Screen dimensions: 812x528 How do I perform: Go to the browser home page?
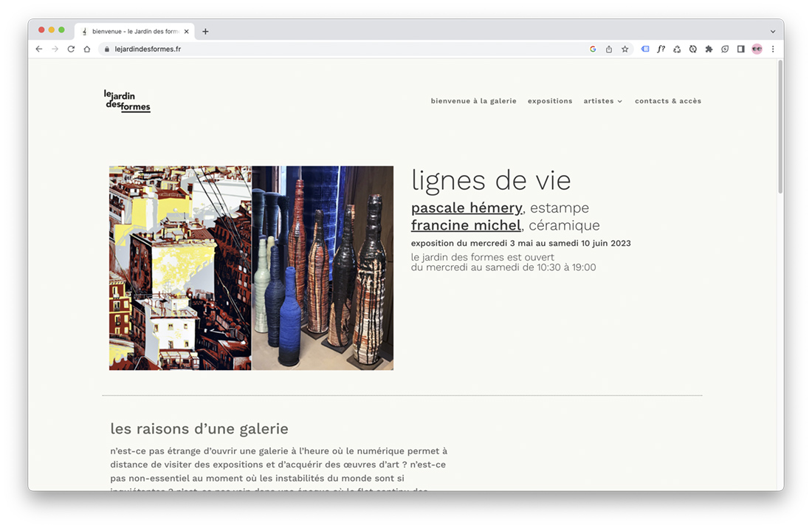(87, 49)
